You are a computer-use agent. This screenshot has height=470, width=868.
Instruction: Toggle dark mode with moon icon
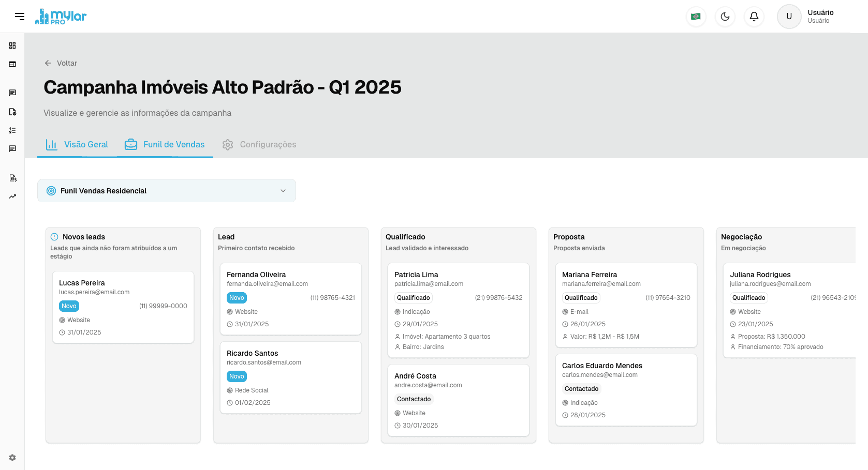(725, 17)
